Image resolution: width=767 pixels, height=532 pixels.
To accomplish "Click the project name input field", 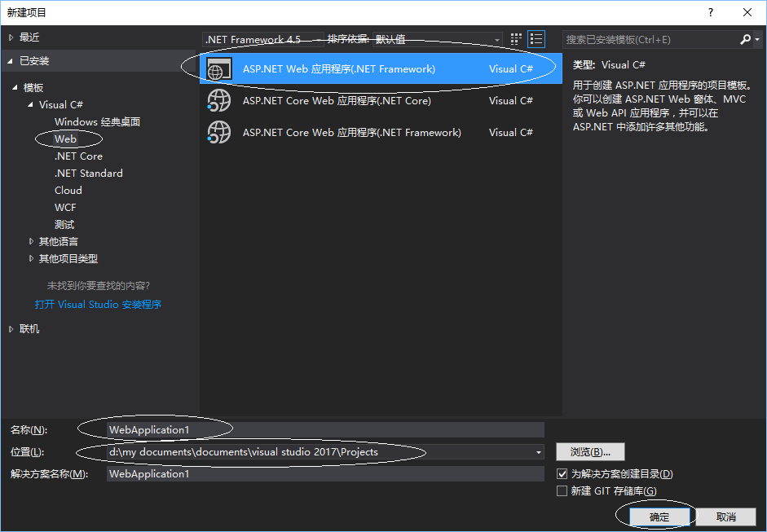I will (325, 430).
